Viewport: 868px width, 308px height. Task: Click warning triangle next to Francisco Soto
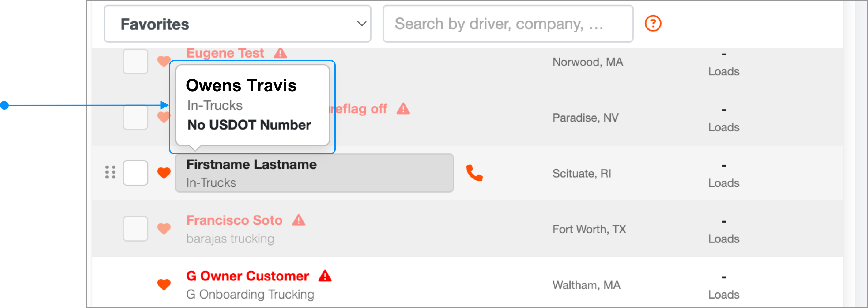click(x=299, y=220)
